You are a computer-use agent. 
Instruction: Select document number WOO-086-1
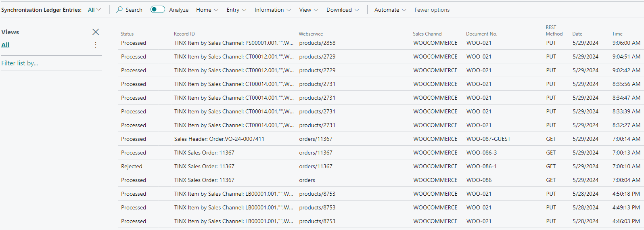tap(481, 166)
